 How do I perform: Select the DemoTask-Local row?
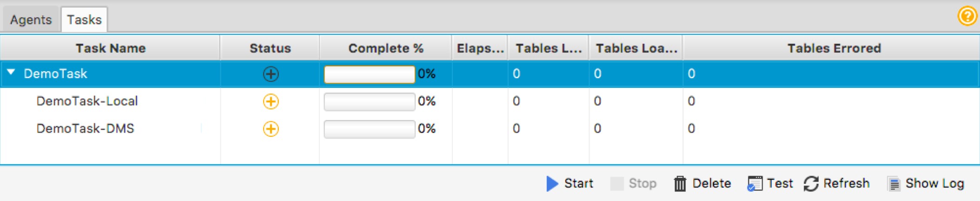tap(490, 101)
